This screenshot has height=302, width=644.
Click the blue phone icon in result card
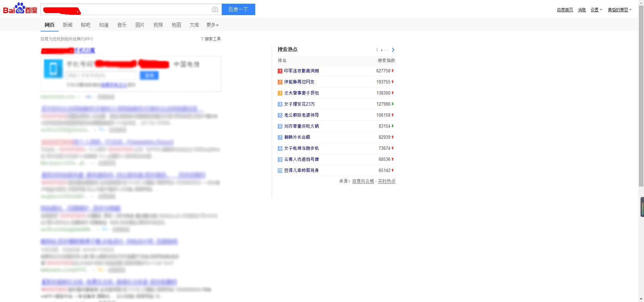click(x=53, y=69)
